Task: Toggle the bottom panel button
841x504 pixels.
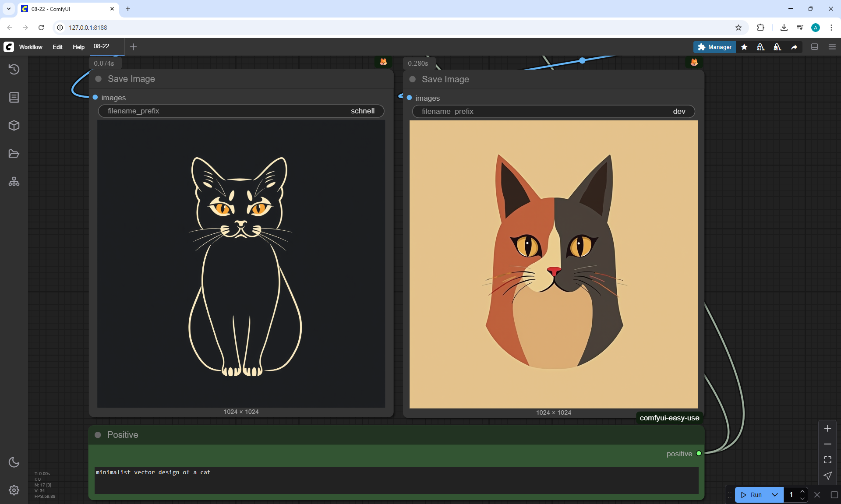Action: coord(815,47)
